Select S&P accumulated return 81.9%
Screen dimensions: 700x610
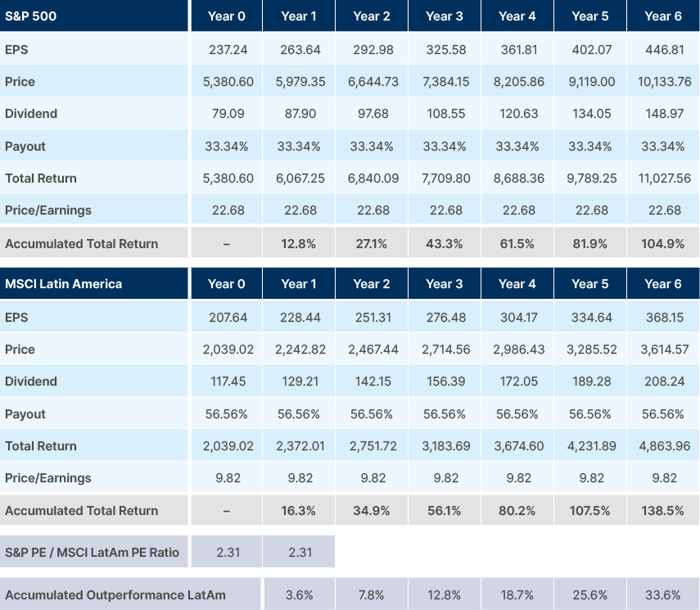click(x=589, y=244)
